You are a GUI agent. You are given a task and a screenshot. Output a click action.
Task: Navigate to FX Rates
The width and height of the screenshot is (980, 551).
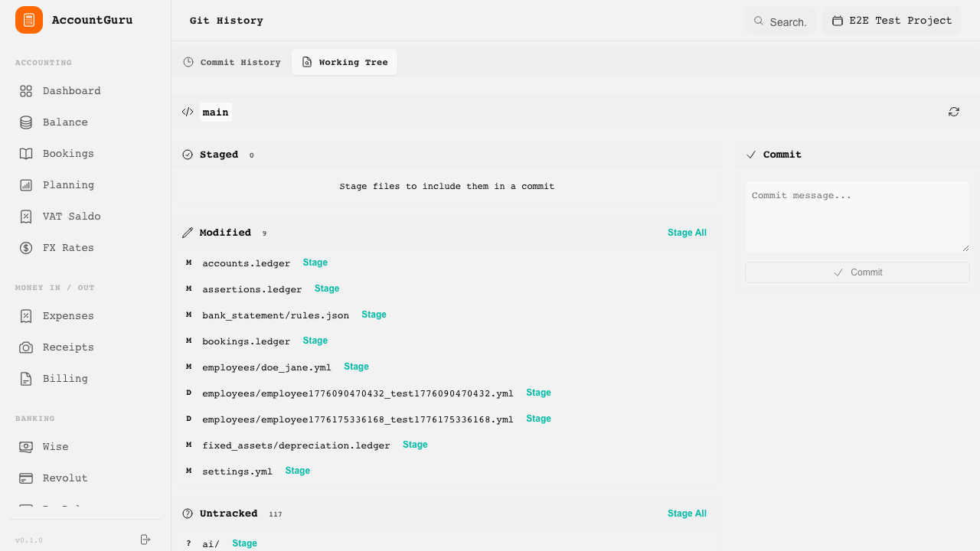coord(68,248)
